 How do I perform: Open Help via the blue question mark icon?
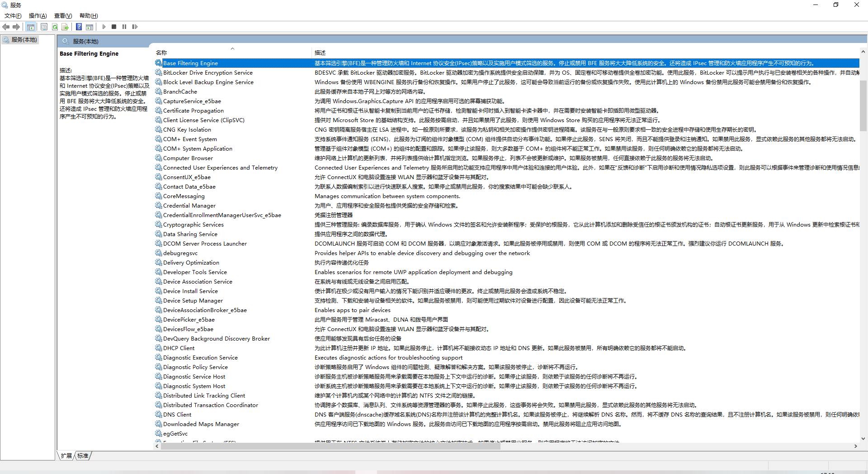coord(79,27)
